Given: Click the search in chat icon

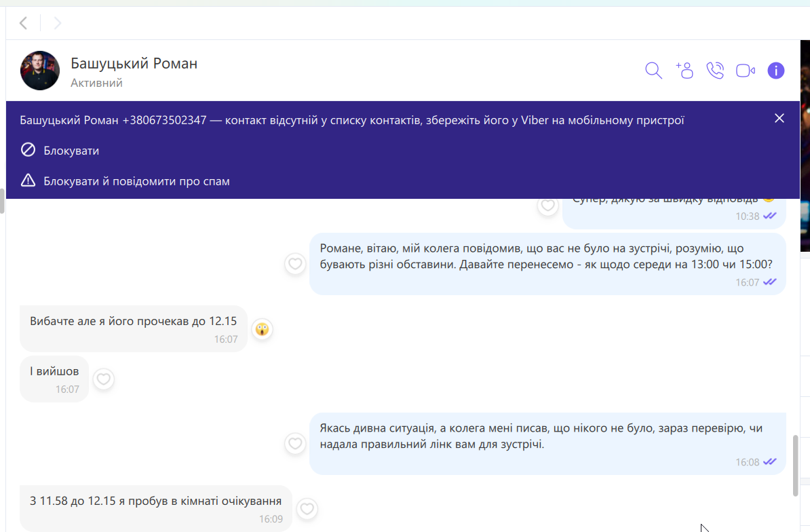Looking at the screenshot, I should click(x=653, y=71).
